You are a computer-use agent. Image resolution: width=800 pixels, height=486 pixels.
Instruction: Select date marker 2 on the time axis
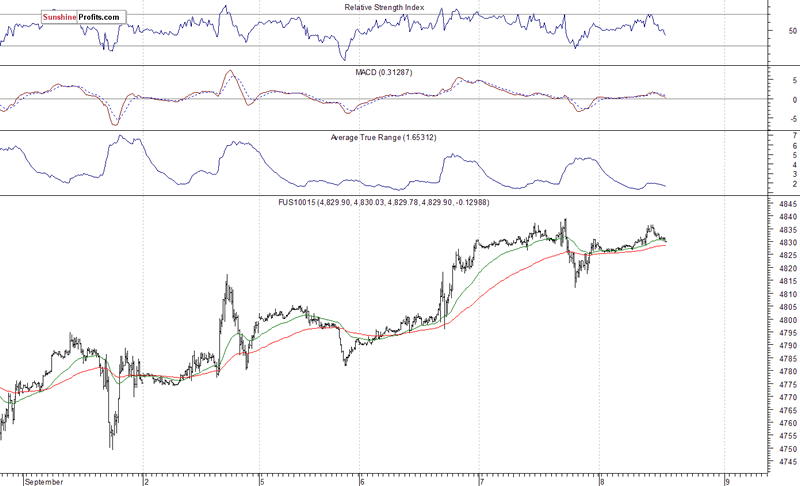point(145,480)
